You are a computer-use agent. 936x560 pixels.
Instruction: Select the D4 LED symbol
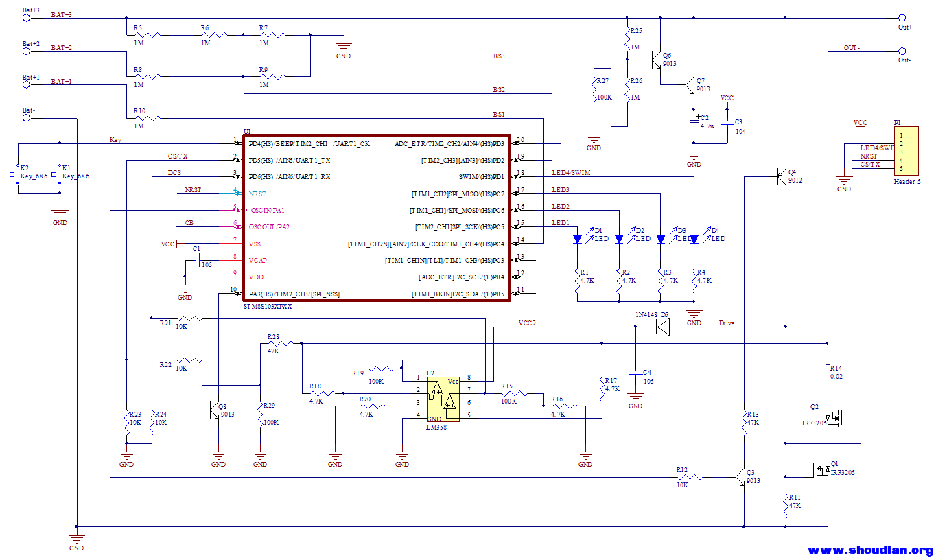click(694, 239)
